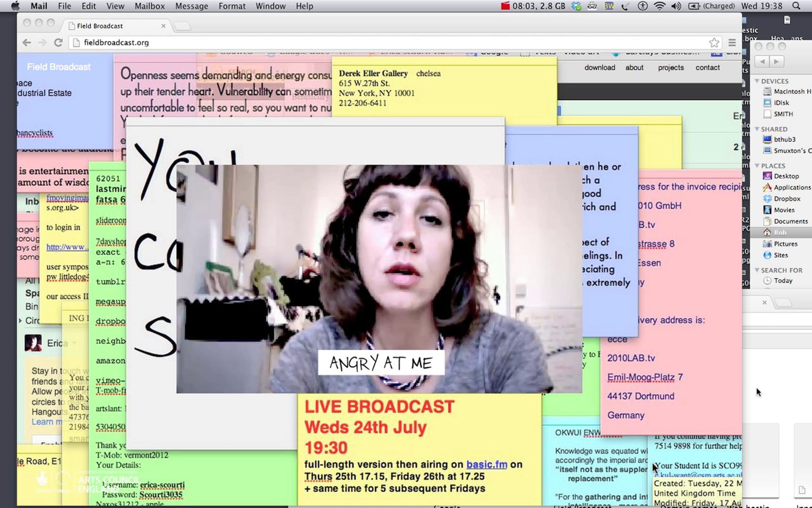
Task: Open the File menu
Action: [64, 6]
